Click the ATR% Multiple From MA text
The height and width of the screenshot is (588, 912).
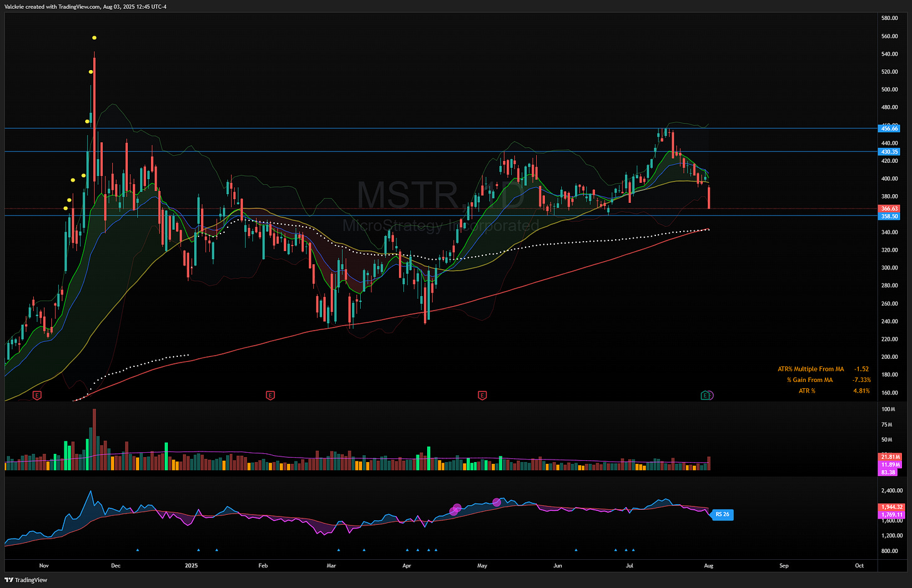811,369
